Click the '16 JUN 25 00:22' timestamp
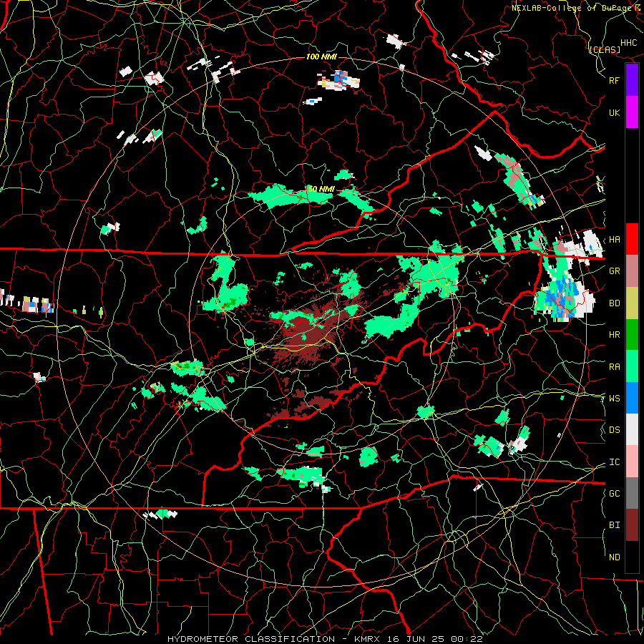The height and width of the screenshot is (644, 644). pyautogui.click(x=434, y=639)
